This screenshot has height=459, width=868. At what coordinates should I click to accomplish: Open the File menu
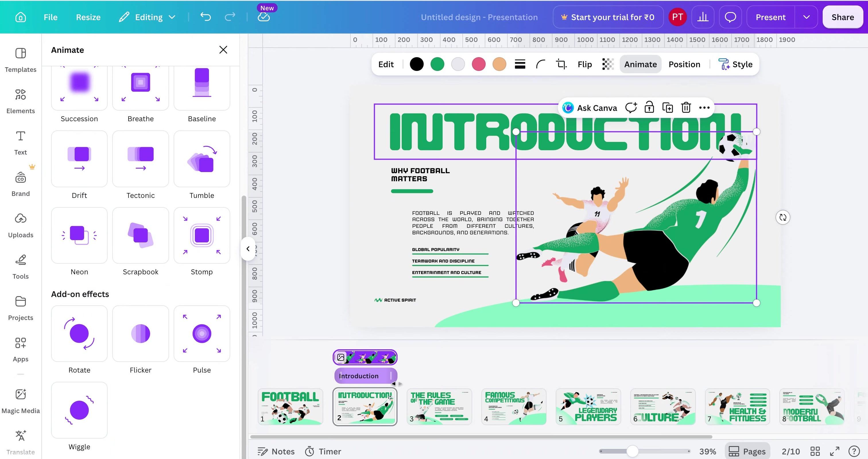(51, 17)
